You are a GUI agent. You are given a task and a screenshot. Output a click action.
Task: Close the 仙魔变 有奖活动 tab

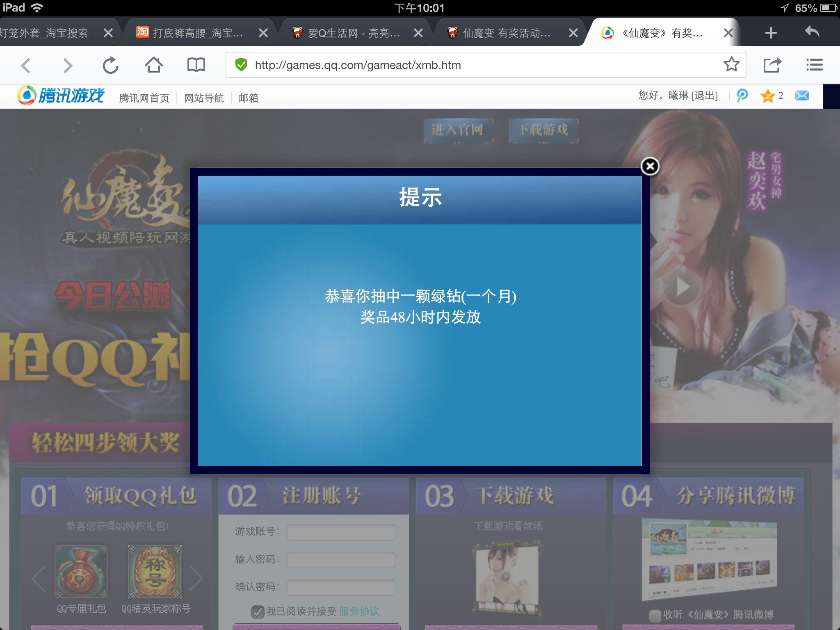coord(573,33)
